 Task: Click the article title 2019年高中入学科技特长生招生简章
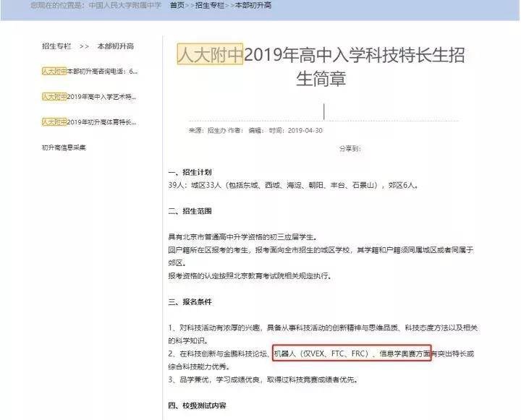click(321, 67)
